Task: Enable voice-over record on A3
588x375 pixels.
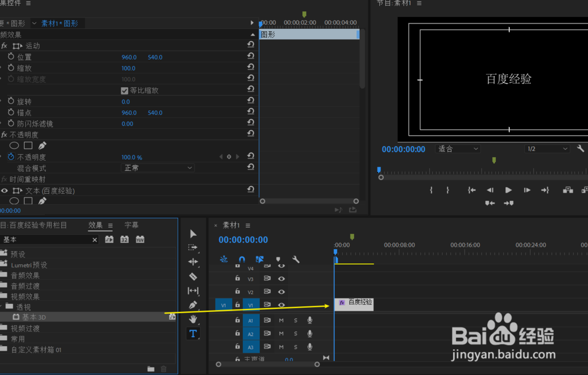Action: (310, 347)
